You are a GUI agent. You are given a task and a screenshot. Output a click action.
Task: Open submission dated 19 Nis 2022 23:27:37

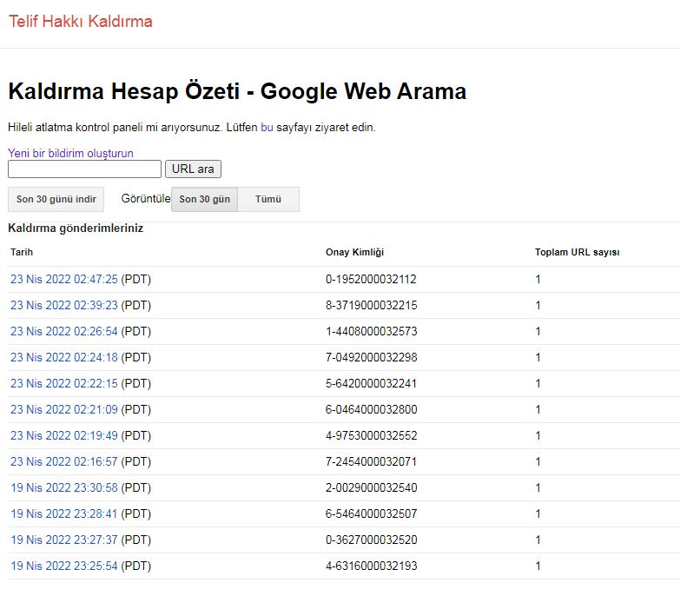(x=64, y=540)
